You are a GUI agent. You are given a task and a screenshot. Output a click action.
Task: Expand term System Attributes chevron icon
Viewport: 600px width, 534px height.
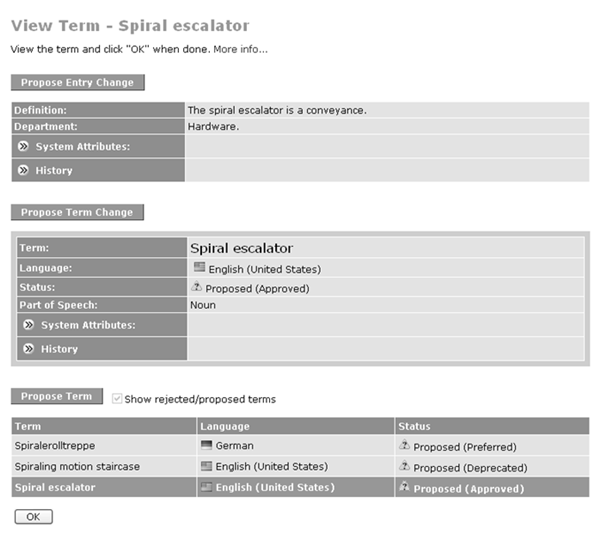(29, 325)
